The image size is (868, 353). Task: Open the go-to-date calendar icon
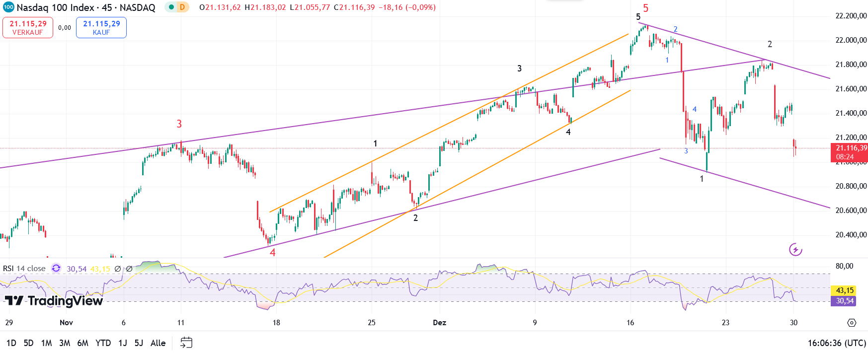pos(186,343)
